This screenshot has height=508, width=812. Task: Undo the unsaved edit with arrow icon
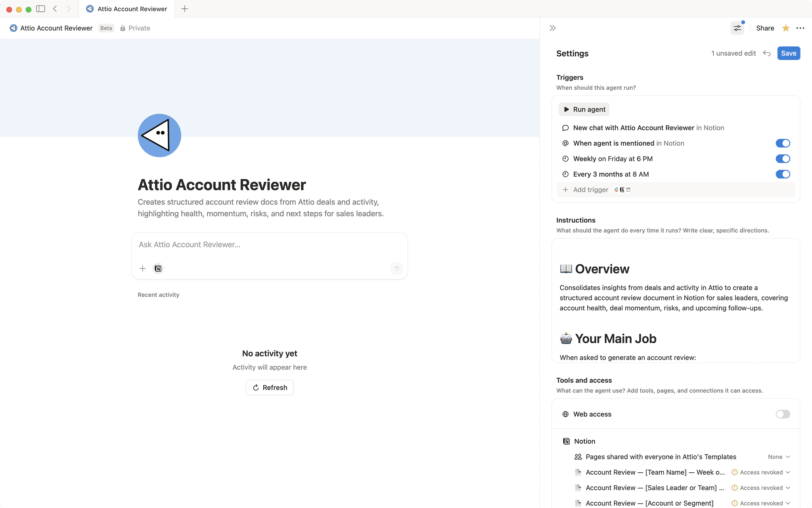click(767, 53)
